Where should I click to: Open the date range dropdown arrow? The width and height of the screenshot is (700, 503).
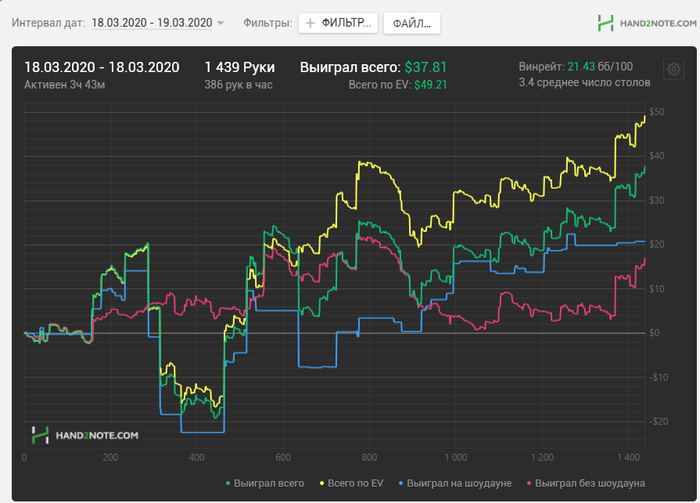[221, 23]
